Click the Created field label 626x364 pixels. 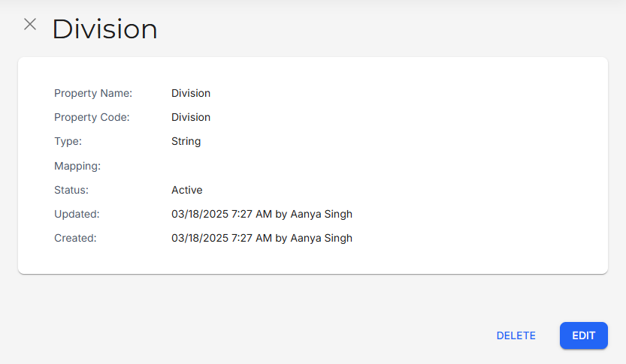pos(76,238)
